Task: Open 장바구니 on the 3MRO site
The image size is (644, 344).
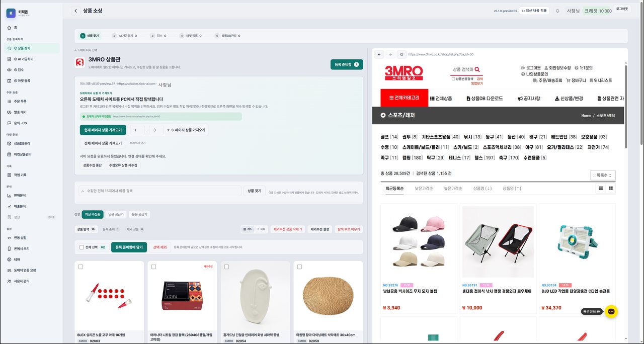Action: coord(576,80)
